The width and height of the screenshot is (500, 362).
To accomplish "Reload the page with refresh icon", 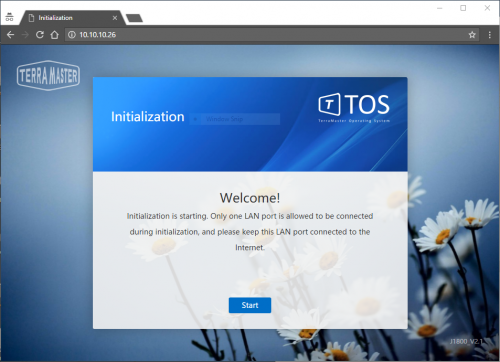I will pos(40,35).
